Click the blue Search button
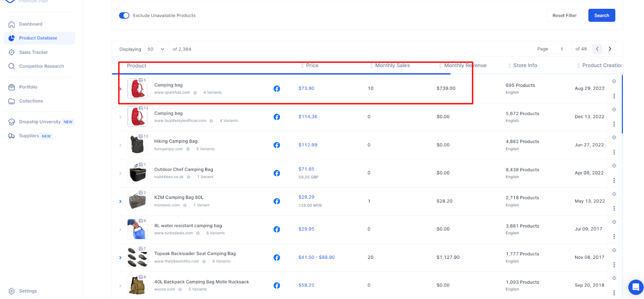This screenshot has width=644, height=299. click(601, 16)
